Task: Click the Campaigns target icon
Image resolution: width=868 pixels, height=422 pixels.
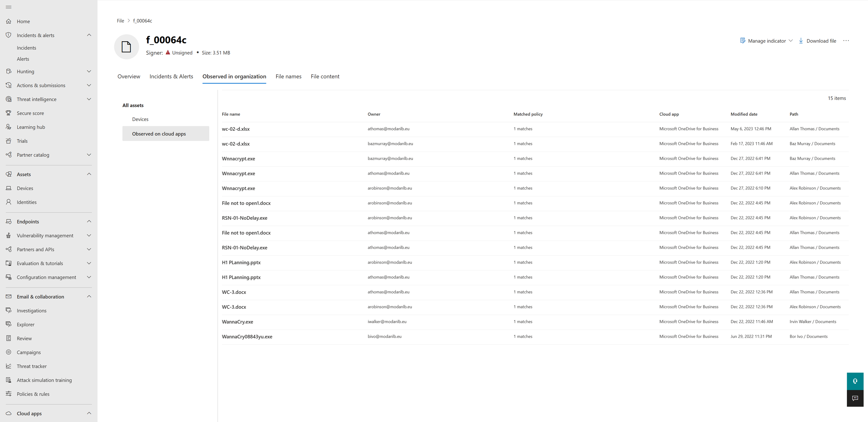Action: (x=9, y=352)
